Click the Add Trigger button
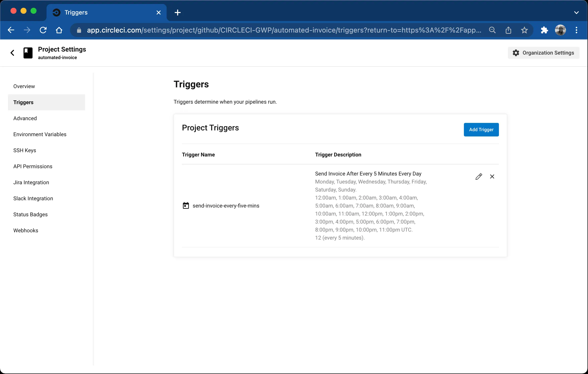This screenshot has height=374, width=588. tap(481, 129)
